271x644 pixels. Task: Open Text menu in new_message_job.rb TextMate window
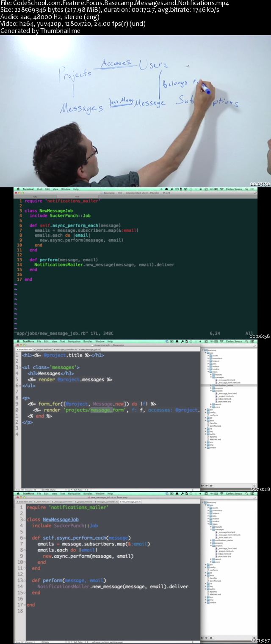coord(62,493)
